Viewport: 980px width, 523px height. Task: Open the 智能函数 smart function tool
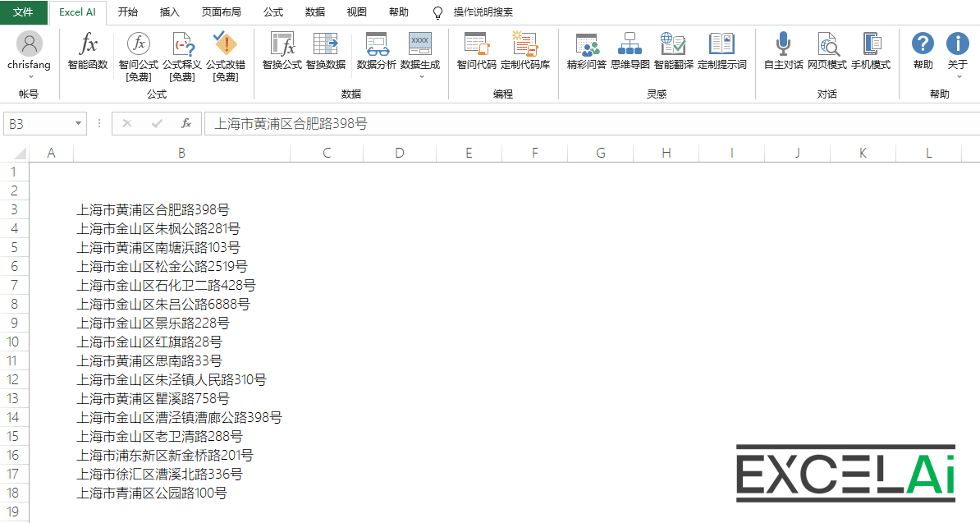click(88, 51)
